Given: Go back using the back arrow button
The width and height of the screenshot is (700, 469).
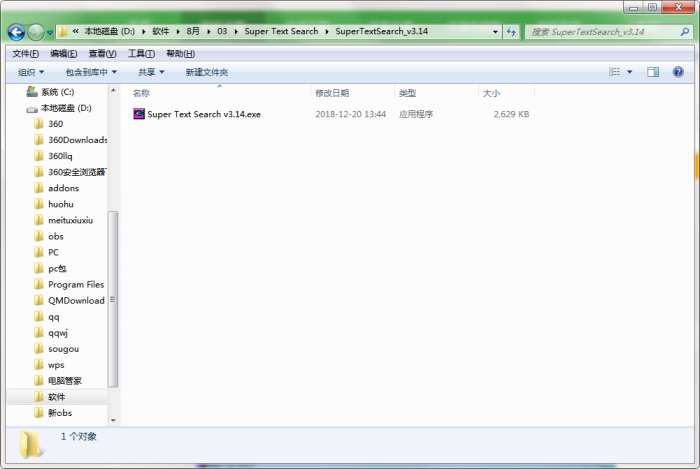Looking at the screenshot, I should pyautogui.click(x=16, y=32).
